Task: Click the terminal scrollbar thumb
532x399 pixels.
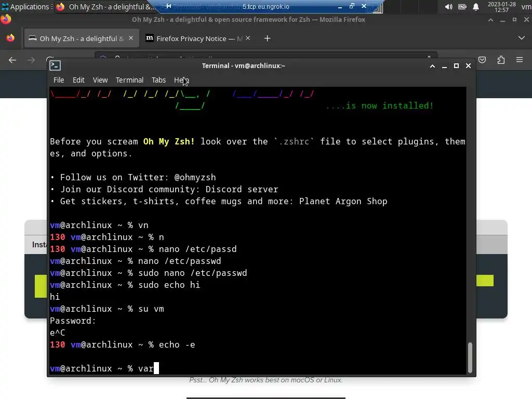Action: tap(470, 358)
